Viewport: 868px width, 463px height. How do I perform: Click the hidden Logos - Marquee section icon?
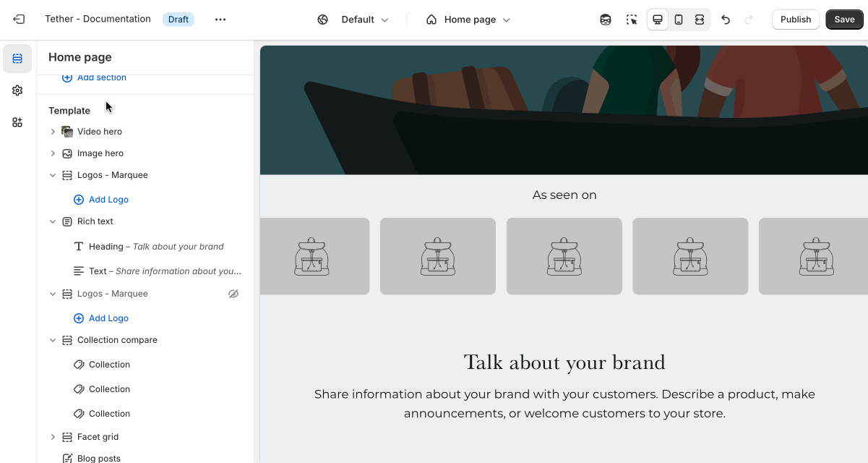click(x=67, y=294)
